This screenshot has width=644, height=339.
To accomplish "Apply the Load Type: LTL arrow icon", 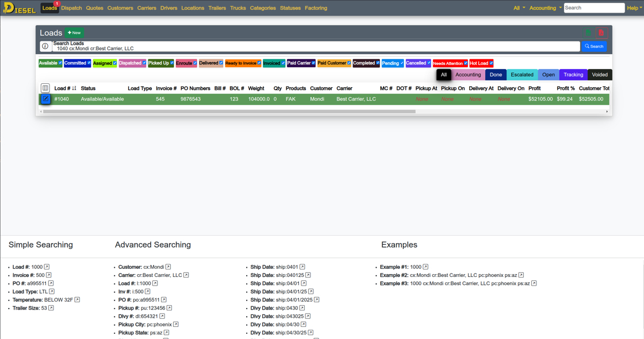I will coord(52,291).
